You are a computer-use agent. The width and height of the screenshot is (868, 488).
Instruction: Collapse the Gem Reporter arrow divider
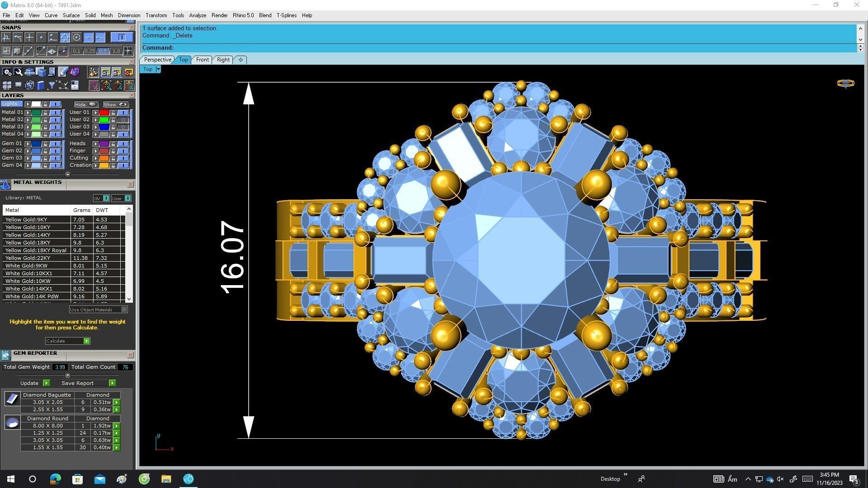tap(67, 375)
